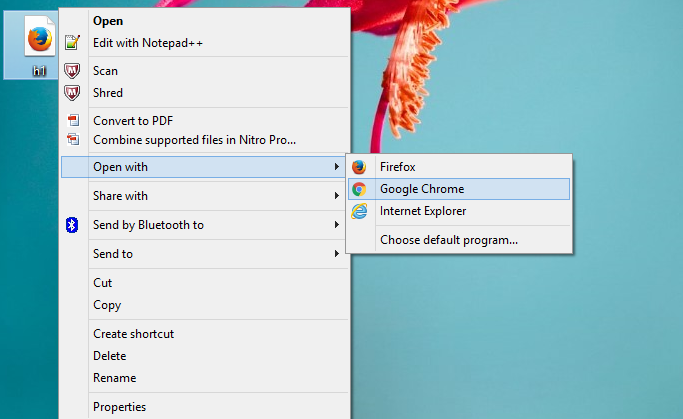Click the McAfee shield icon beside Scan
This screenshot has width=683, height=419.
pyautogui.click(x=72, y=71)
